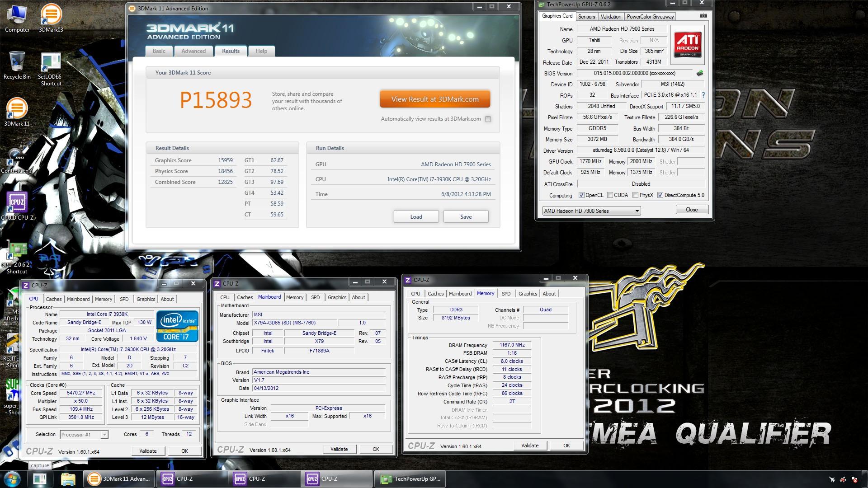Screen dimensions: 868x488
Task: Select the SetLODb6 shortcut desktop icon
Action: pyautogui.click(x=51, y=69)
